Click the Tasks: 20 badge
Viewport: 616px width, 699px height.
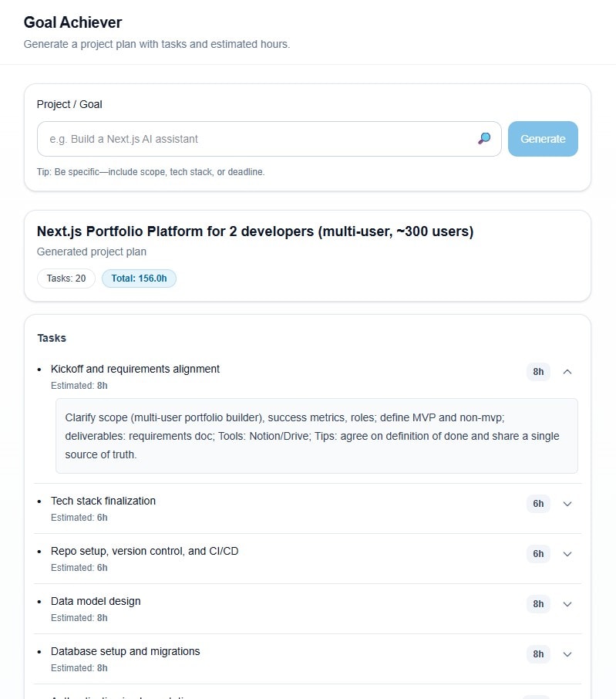pyautogui.click(x=66, y=279)
